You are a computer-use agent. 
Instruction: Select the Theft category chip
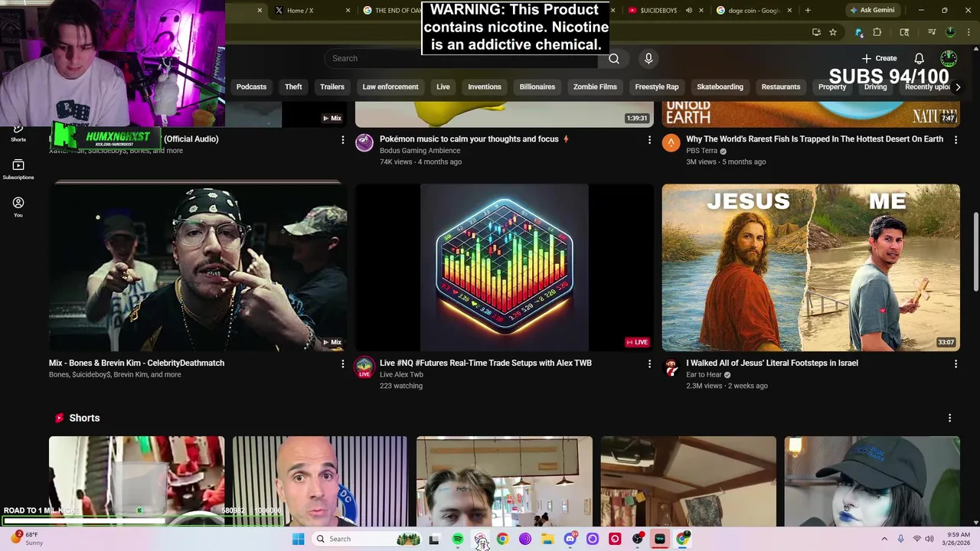pos(293,87)
